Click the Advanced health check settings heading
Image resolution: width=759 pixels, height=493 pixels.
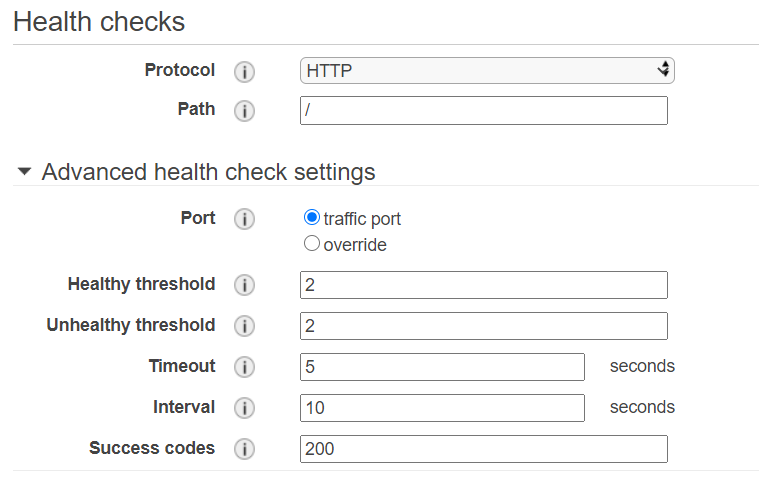[x=208, y=172]
